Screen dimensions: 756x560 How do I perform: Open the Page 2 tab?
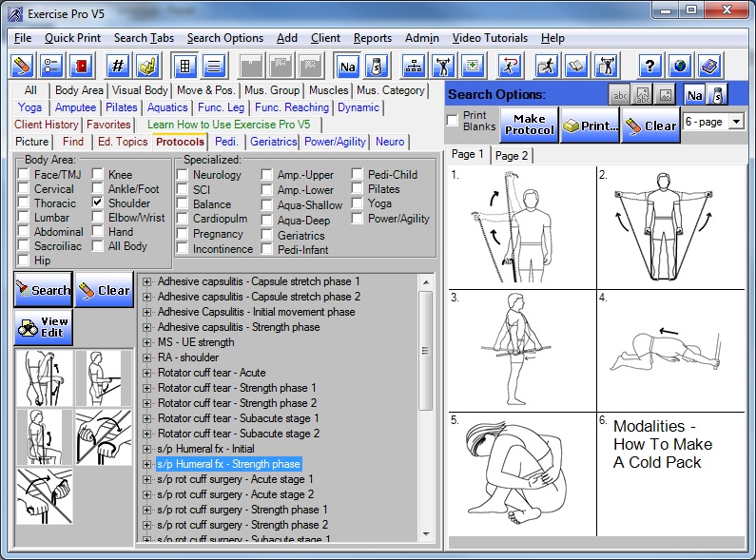tap(511, 156)
